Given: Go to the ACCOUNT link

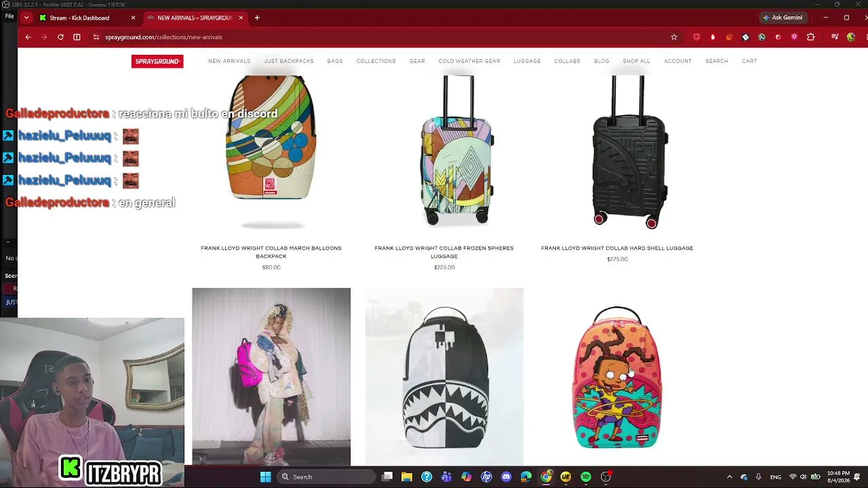Looking at the screenshot, I should pos(678,61).
